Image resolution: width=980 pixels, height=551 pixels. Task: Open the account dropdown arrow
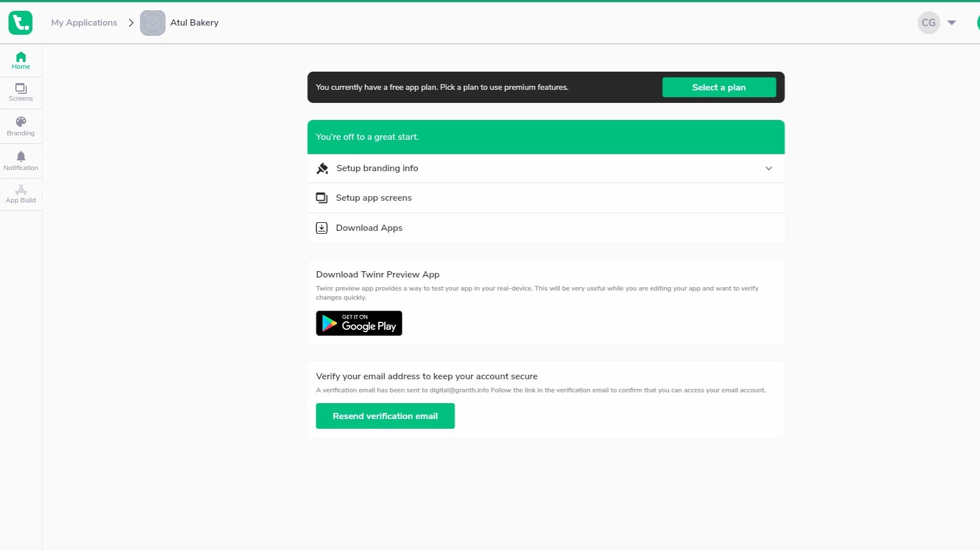coord(952,23)
